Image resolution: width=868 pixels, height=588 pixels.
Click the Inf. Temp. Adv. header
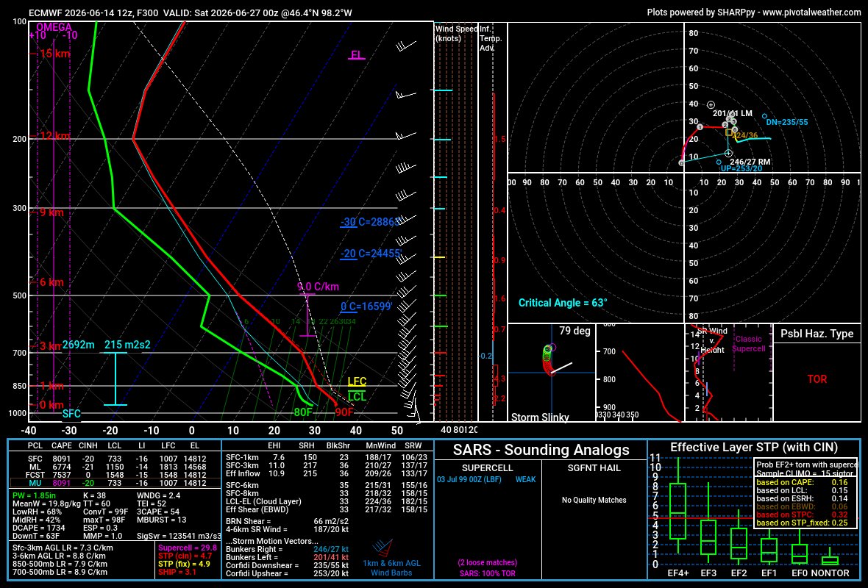pyautogui.click(x=491, y=38)
